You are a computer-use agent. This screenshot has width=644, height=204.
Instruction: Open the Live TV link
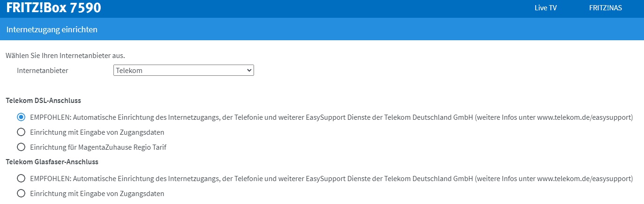click(x=546, y=8)
